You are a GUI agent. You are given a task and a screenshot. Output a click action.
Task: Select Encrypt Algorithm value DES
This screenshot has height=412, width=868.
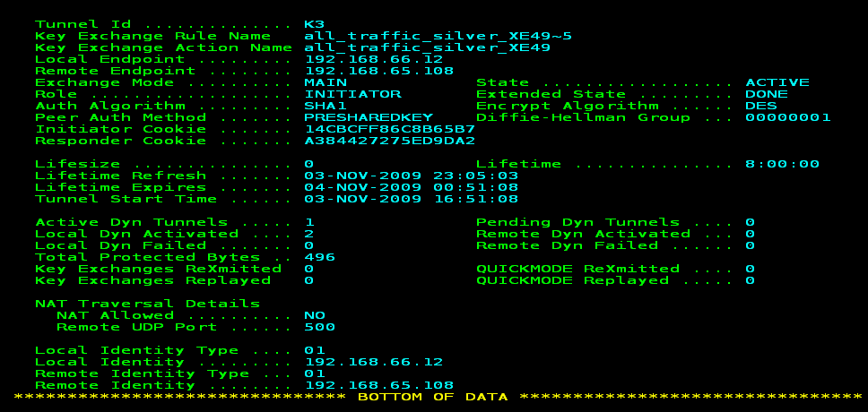tap(761, 106)
